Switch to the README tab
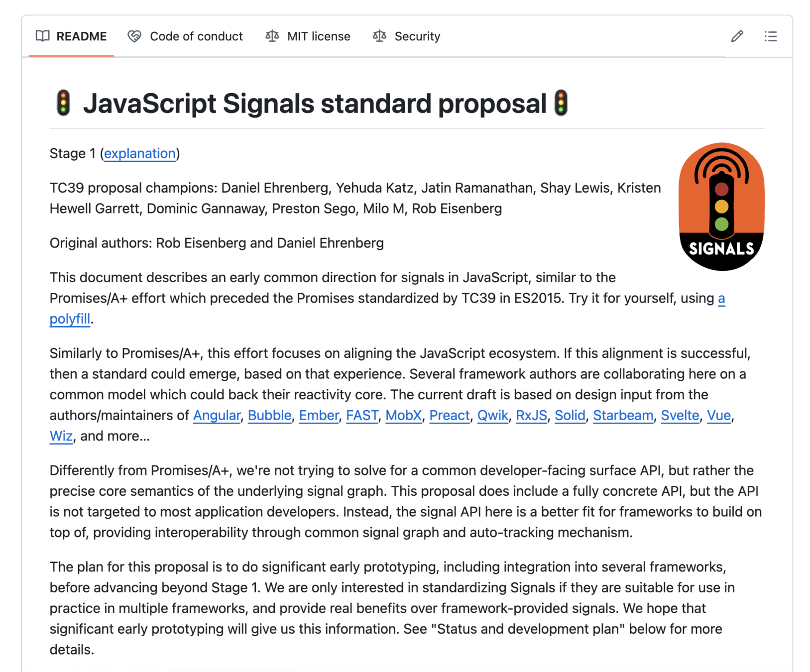The image size is (810, 672). coord(72,36)
